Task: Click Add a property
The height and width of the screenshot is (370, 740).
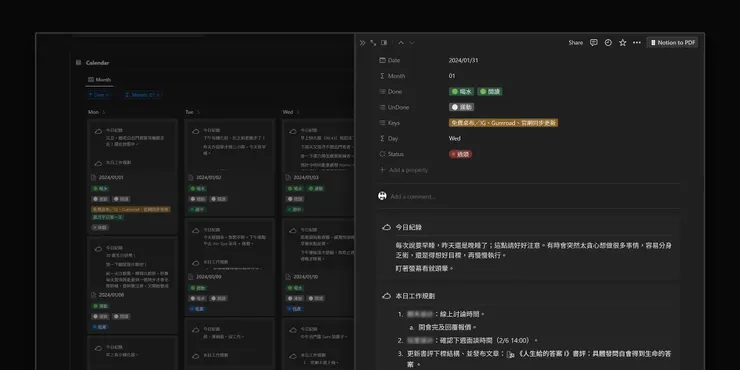Action: pyautogui.click(x=404, y=170)
